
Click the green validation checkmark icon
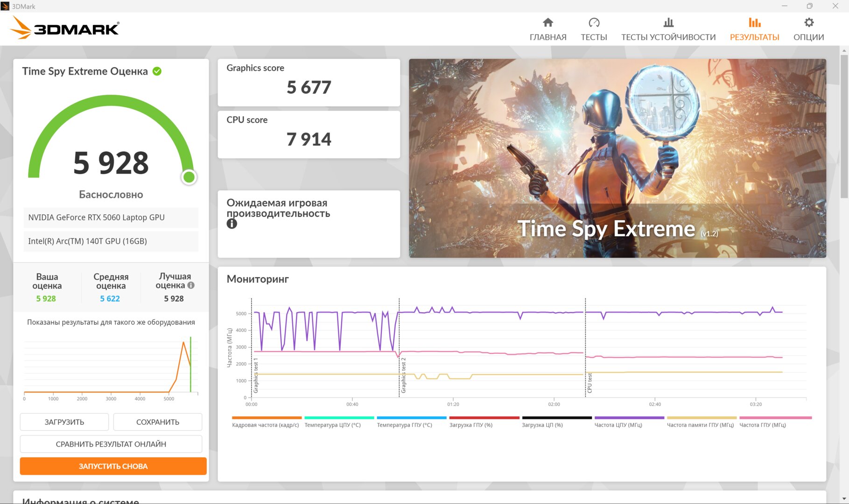pyautogui.click(x=157, y=71)
